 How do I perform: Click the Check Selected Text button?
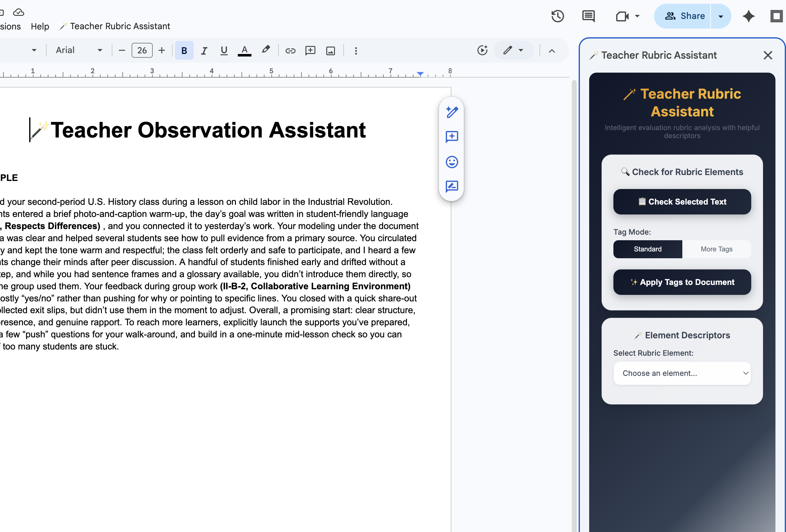[682, 201]
